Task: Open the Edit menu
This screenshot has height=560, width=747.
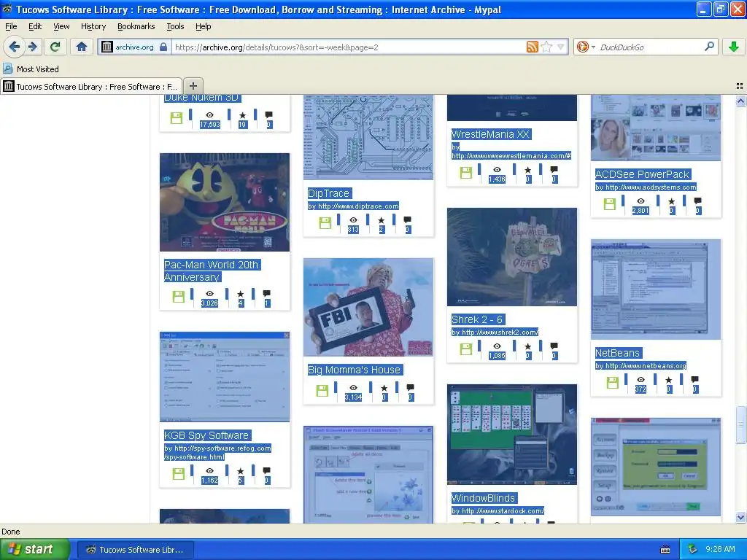Action: point(35,26)
